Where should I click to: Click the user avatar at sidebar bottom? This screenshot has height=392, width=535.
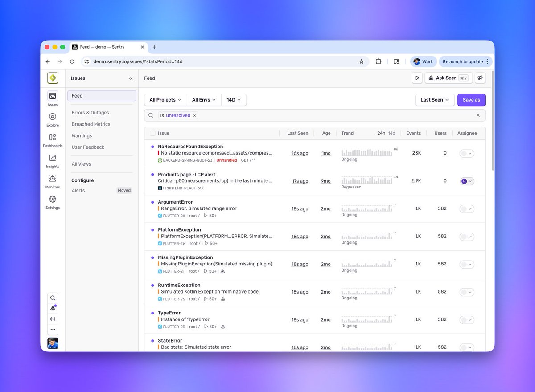tap(53, 343)
